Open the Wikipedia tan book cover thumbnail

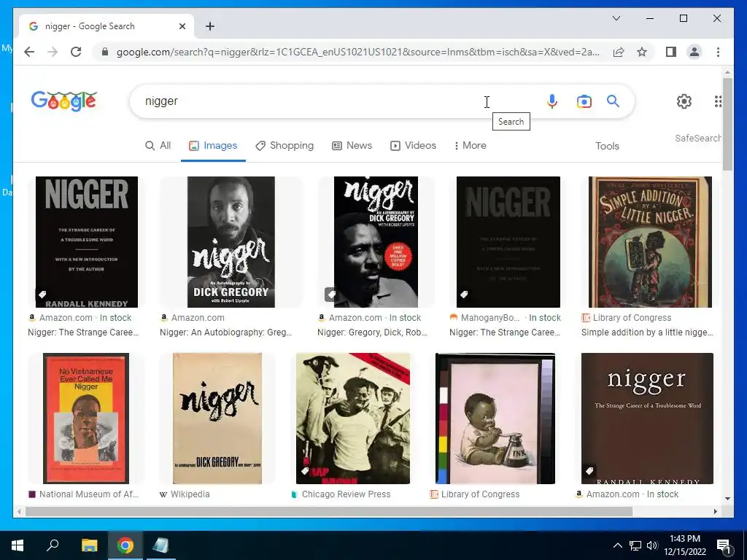coord(217,418)
